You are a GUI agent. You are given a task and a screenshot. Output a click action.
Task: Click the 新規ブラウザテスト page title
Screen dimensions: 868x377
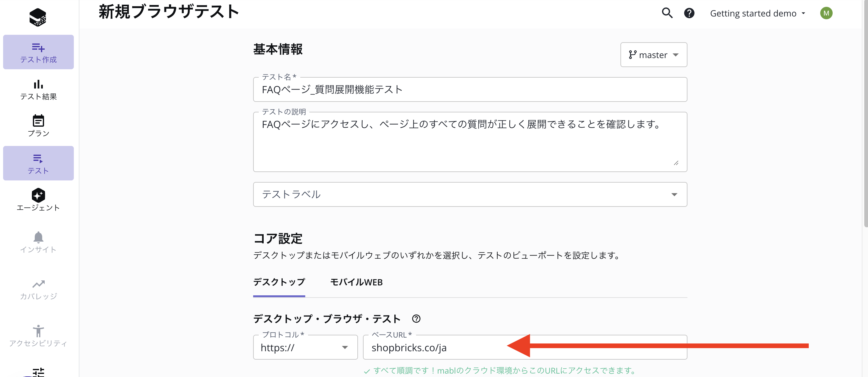168,11
